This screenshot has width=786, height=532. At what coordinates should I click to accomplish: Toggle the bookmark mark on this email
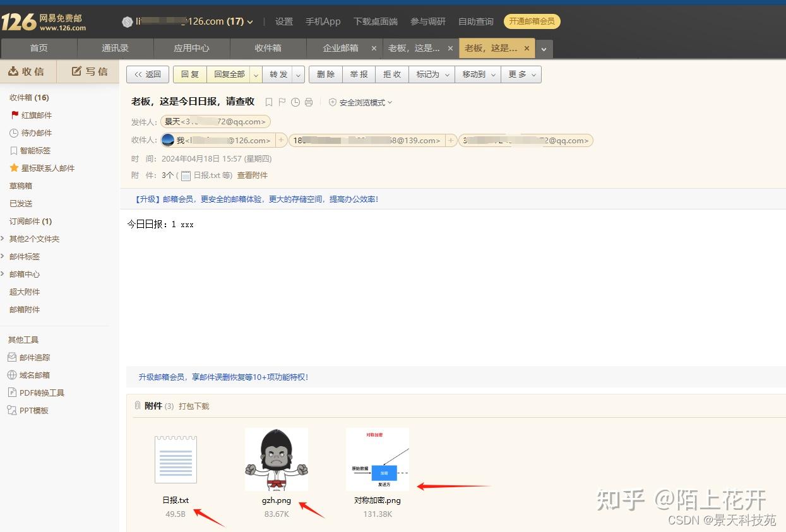[268, 102]
